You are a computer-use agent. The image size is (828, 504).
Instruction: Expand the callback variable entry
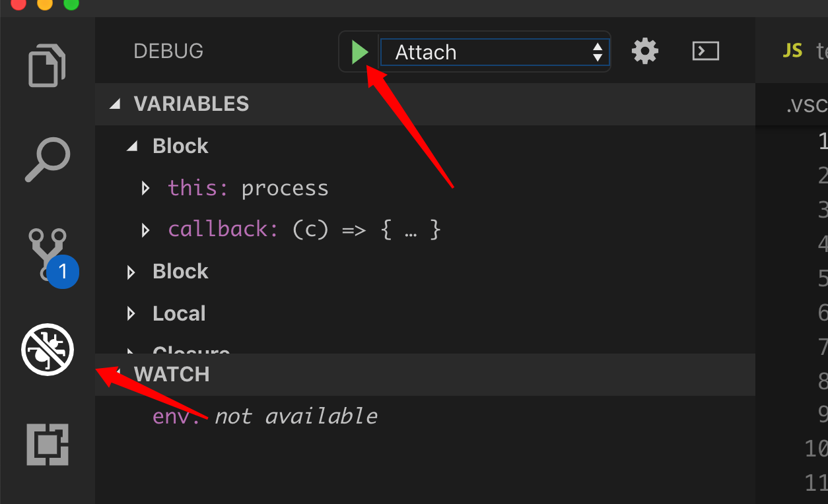146,230
